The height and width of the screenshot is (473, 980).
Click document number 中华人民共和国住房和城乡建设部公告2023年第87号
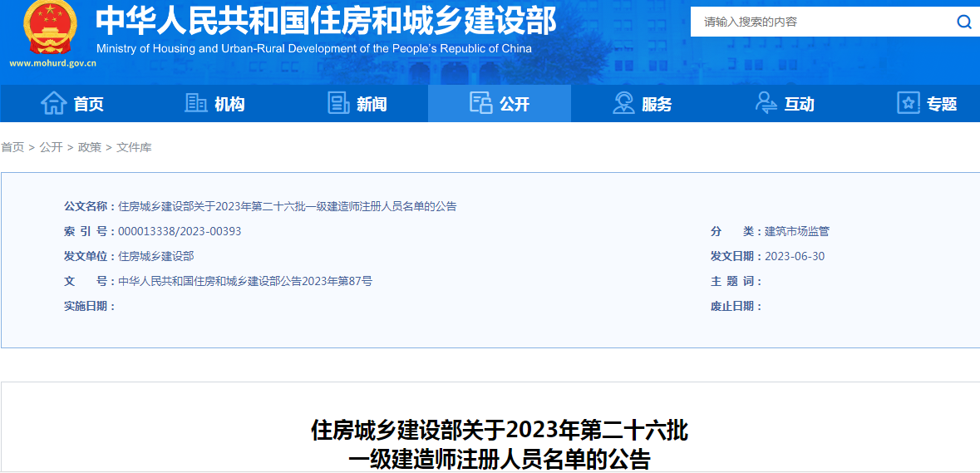click(245, 281)
